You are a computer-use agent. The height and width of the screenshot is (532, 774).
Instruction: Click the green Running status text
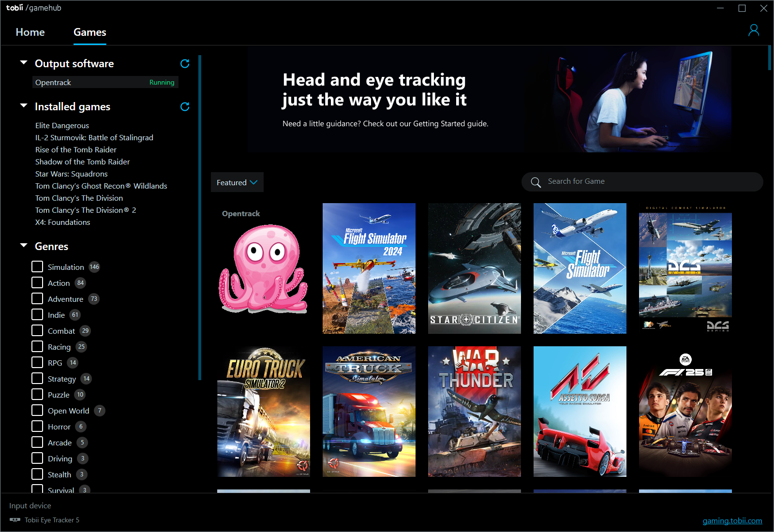click(162, 82)
